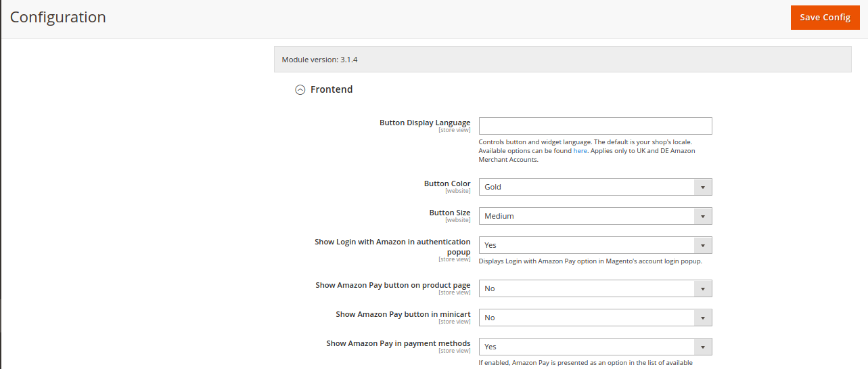Open Show Login with Amazon popup dropdown
The height and width of the screenshot is (369, 868).
coord(595,245)
